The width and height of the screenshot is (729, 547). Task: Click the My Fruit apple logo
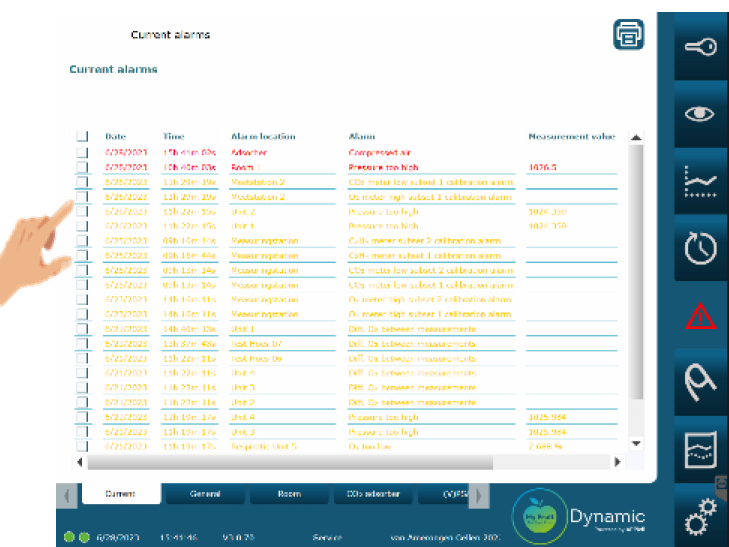click(537, 515)
